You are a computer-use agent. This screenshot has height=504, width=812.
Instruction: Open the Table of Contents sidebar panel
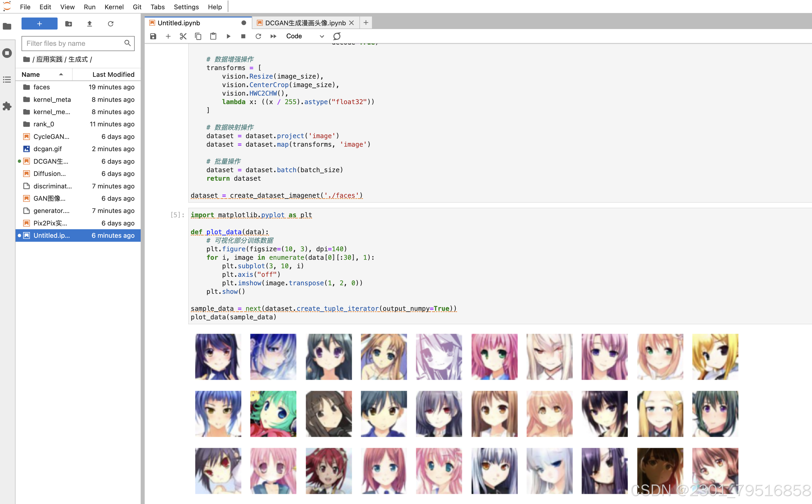pos(7,80)
